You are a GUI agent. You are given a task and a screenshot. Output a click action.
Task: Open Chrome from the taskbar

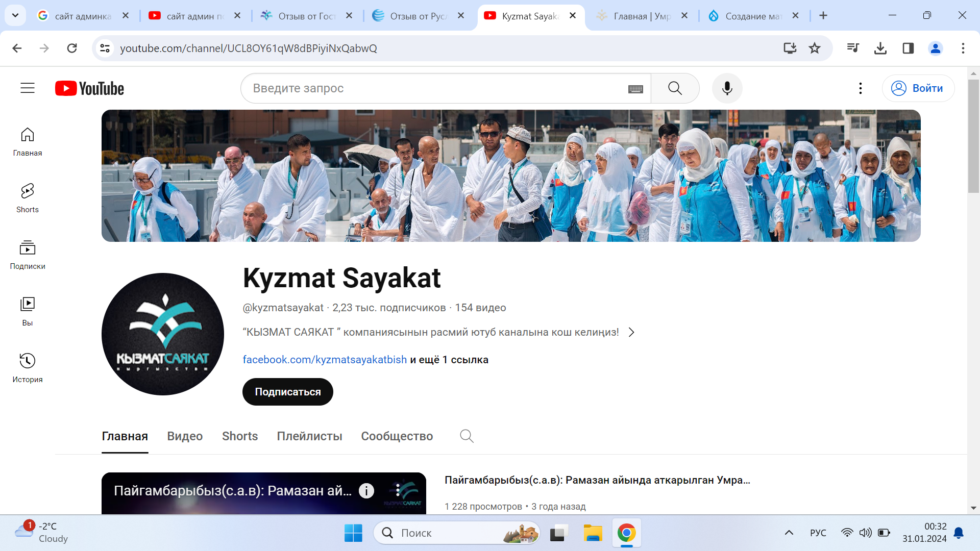[x=626, y=533]
